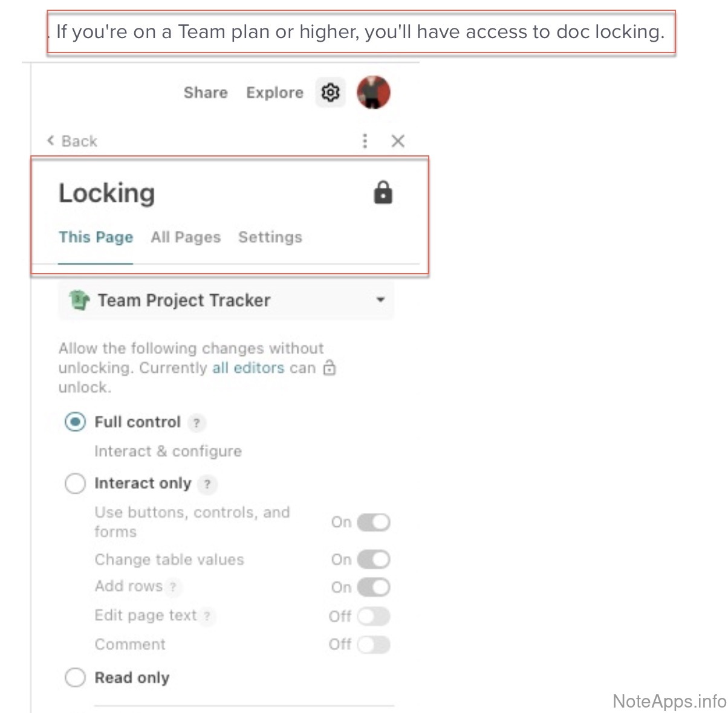Go Back from the Locking panel
The width and height of the screenshot is (728, 713).
[72, 141]
